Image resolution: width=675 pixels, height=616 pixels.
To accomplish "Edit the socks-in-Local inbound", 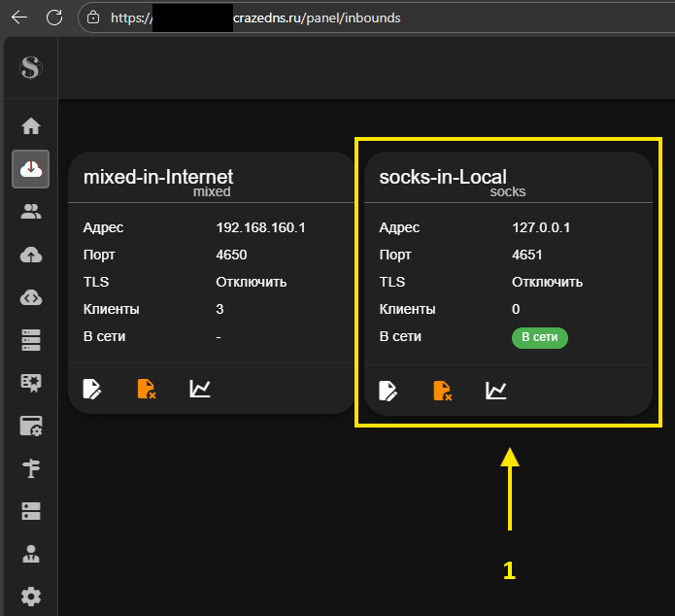I will pyautogui.click(x=388, y=391).
